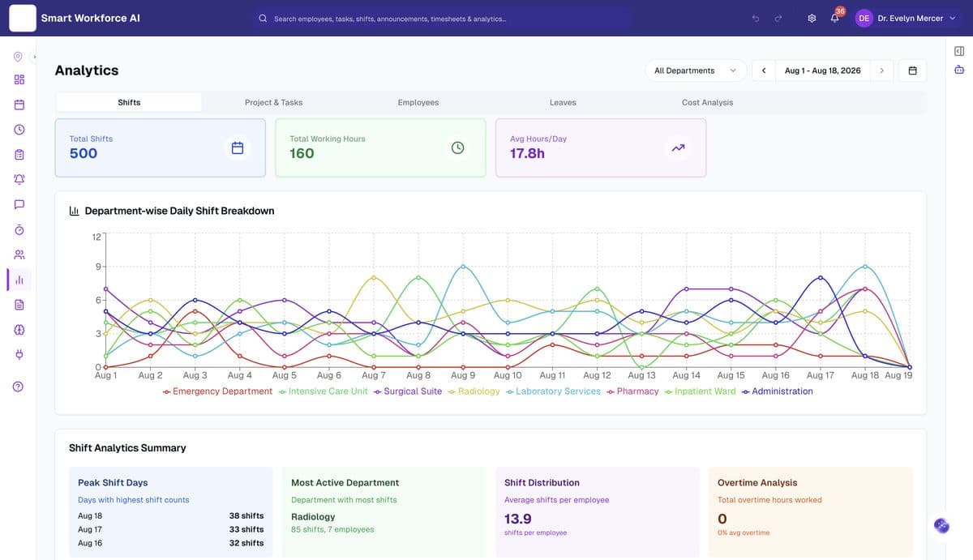Viewport: 973px width, 560px height.
Task: Switch to the Project & Tasks tab
Action: pos(274,102)
